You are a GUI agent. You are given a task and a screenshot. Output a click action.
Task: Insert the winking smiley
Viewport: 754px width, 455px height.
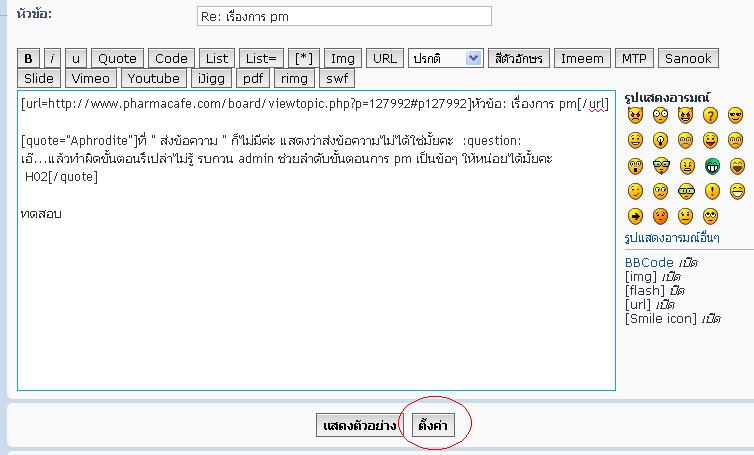pyautogui.click(x=634, y=190)
